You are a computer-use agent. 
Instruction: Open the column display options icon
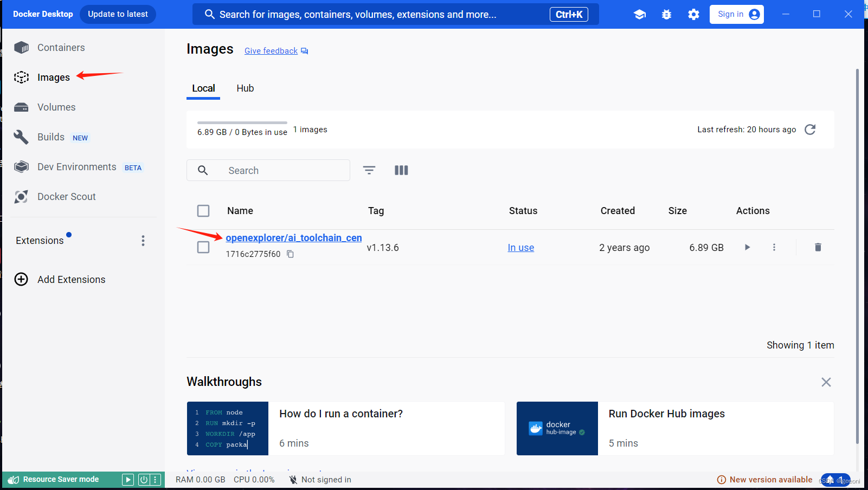click(401, 170)
